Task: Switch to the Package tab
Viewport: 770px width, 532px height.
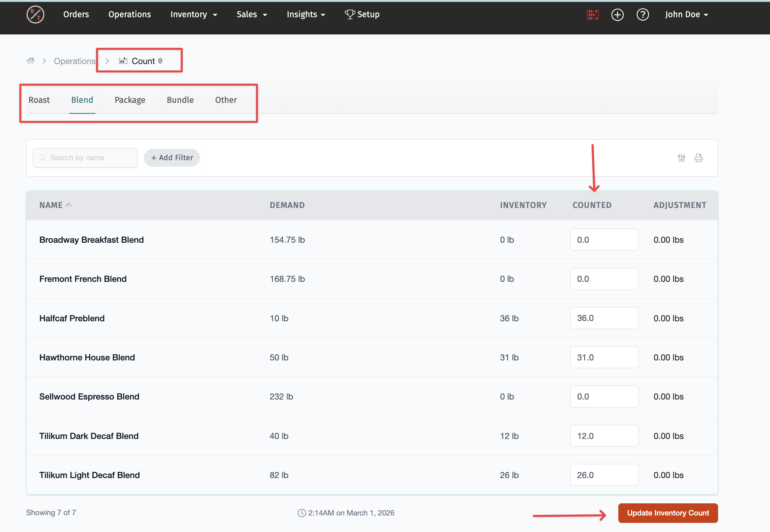Action: pos(130,100)
